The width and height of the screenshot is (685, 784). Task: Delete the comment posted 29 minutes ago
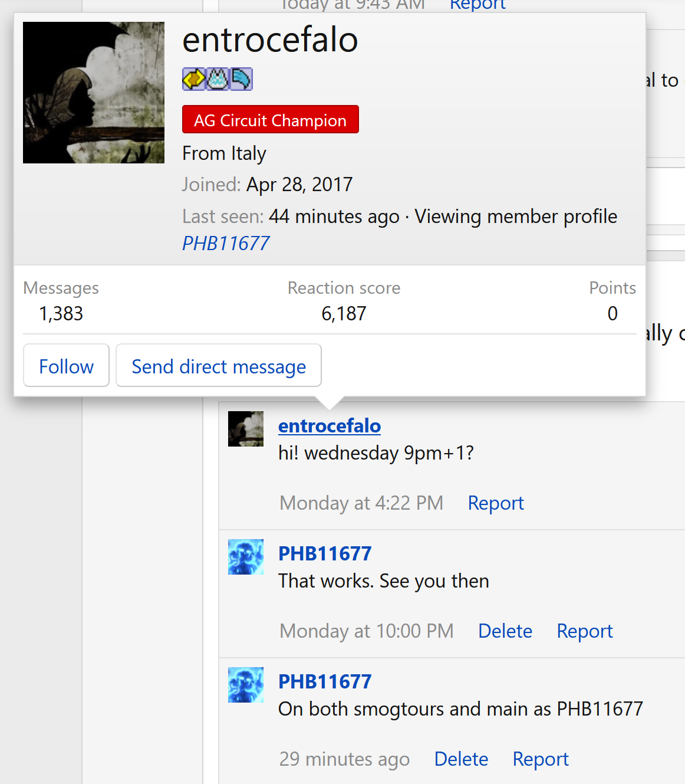[x=461, y=759]
